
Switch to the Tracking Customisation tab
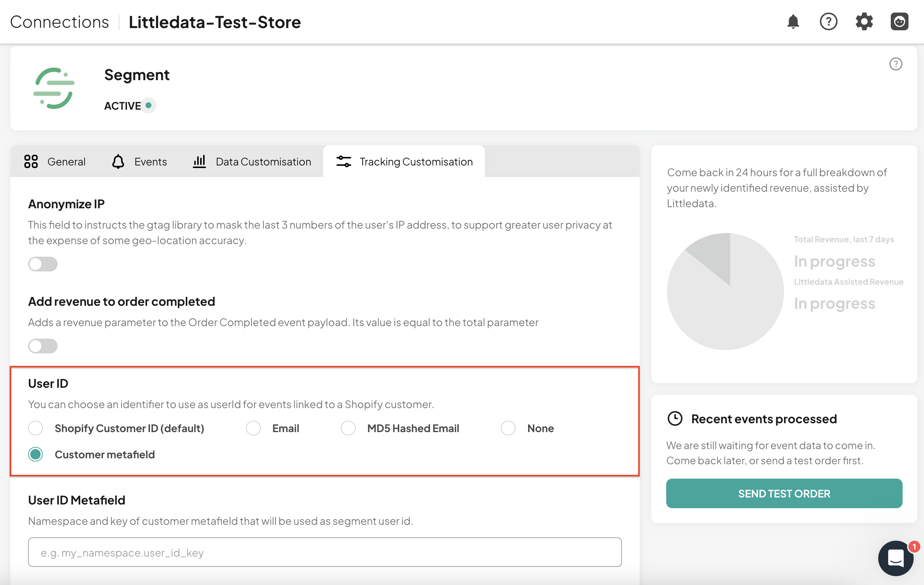pyautogui.click(x=404, y=162)
